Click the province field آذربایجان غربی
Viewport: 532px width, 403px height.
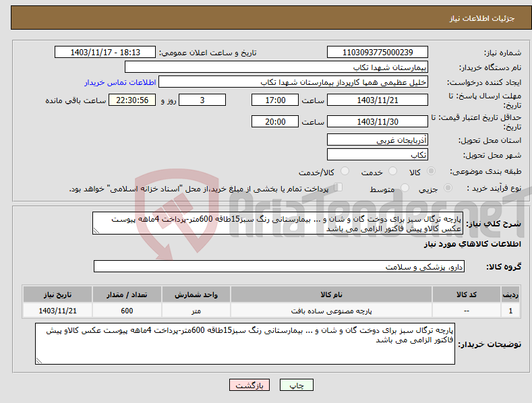coord(378,139)
